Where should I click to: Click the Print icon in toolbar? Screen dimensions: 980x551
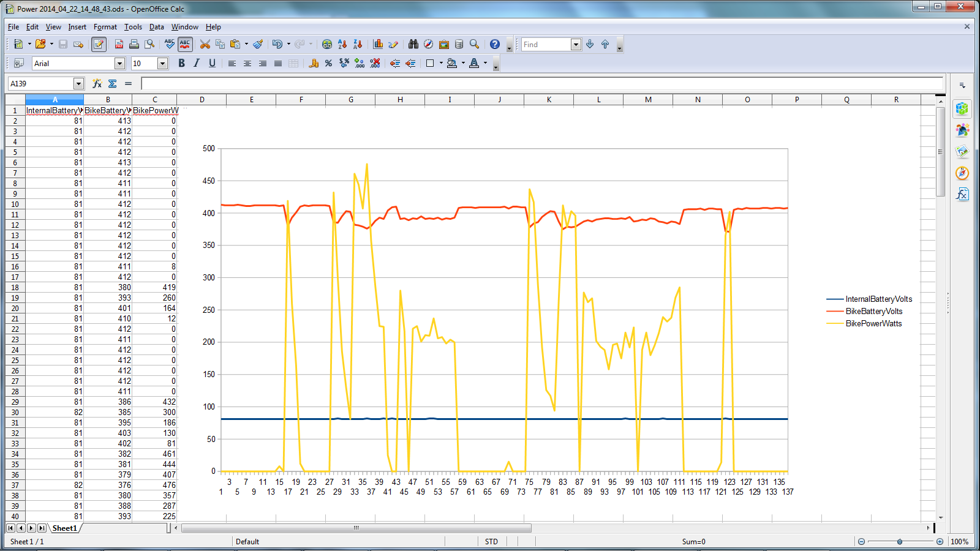tap(134, 44)
